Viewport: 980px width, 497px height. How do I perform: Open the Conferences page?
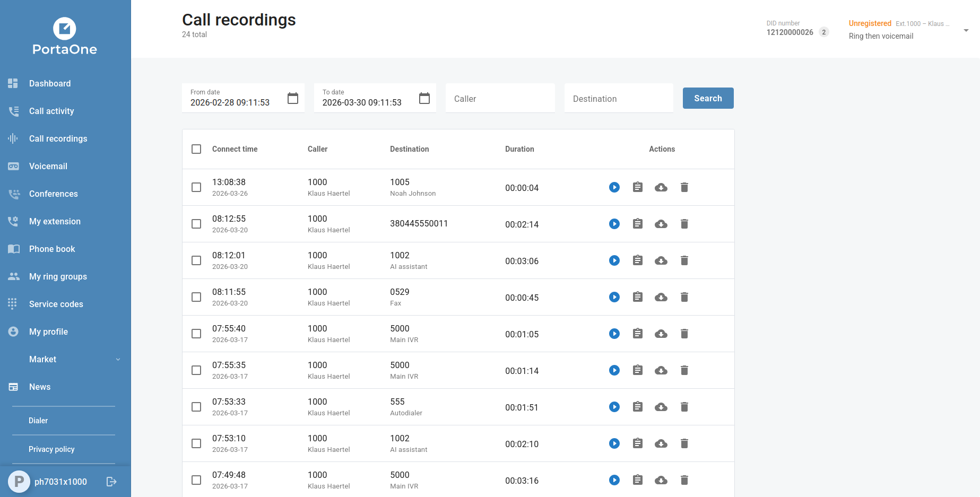click(x=53, y=194)
